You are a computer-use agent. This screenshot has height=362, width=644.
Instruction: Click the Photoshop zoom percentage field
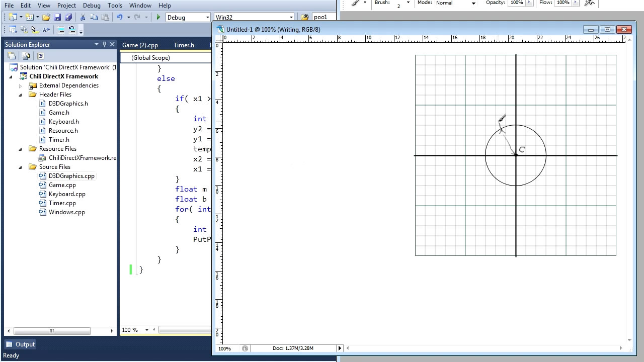(x=227, y=348)
